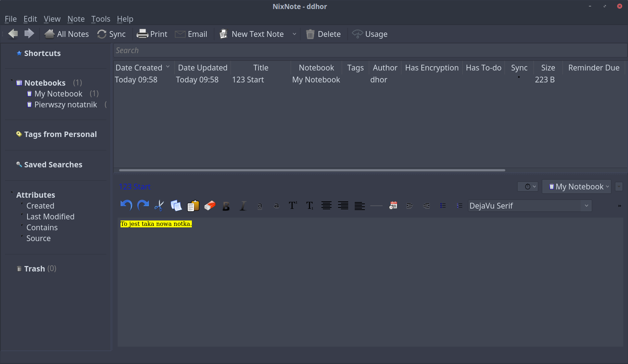
Task: Sort by Size column header
Action: [x=548, y=68]
